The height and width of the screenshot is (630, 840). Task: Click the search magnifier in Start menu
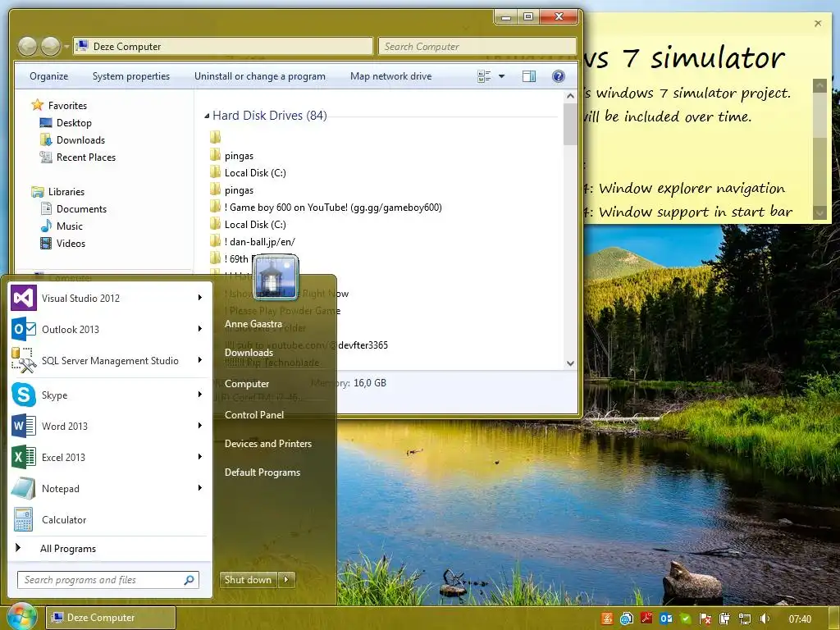tap(189, 580)
